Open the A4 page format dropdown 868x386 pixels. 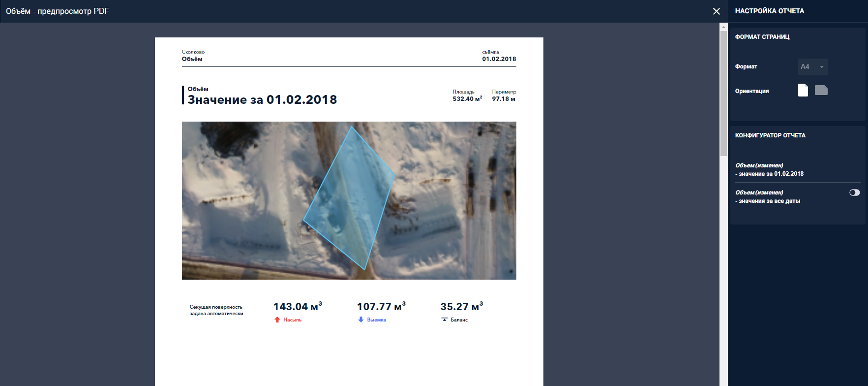pos(812,67)
